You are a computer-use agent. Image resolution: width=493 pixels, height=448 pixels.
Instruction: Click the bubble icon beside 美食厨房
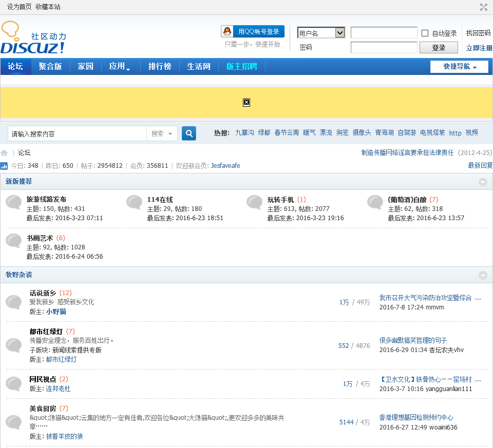click(14, 422)
